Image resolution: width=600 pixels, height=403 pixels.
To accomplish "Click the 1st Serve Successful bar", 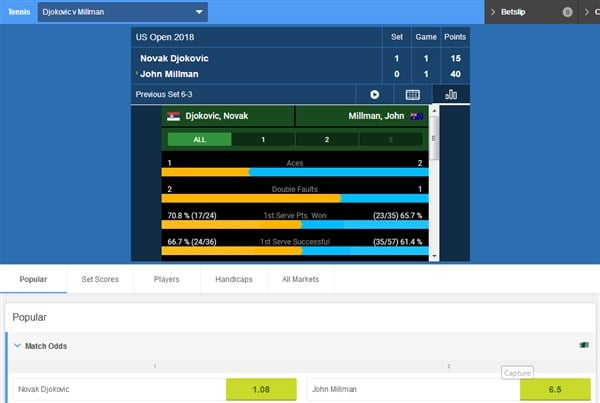I will pyautogui.click(x=295, y=251).
